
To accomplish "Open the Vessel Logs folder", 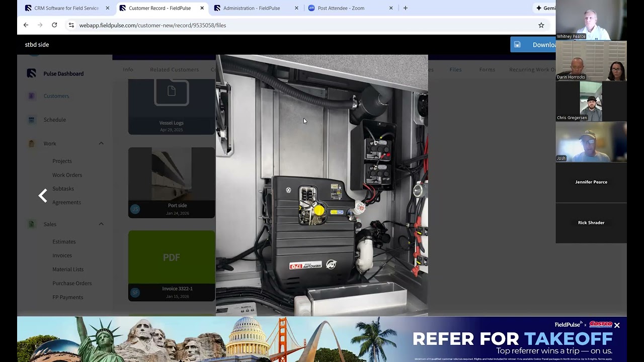I will [172, 107].
